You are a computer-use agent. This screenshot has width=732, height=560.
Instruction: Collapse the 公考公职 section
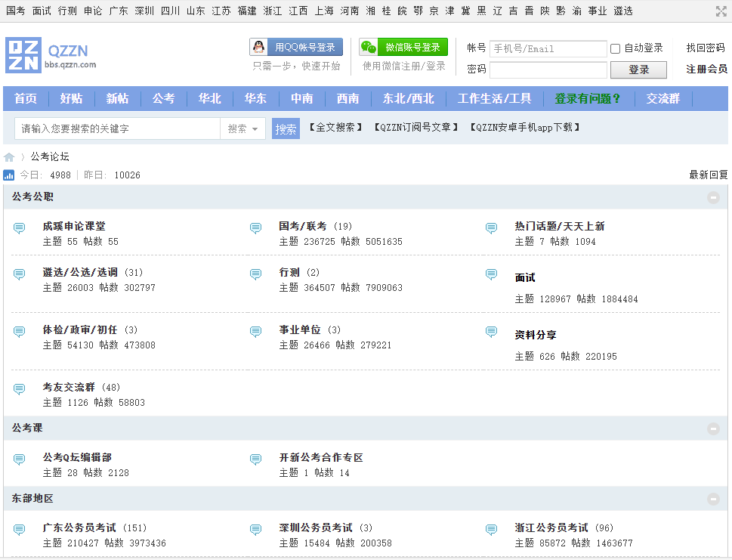point(713,197)
